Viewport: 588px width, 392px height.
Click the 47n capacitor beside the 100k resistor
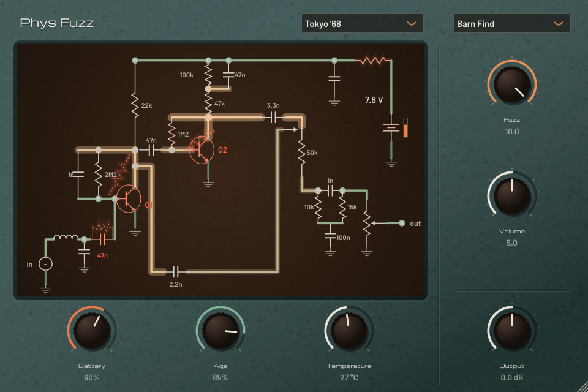pos(228,75)
